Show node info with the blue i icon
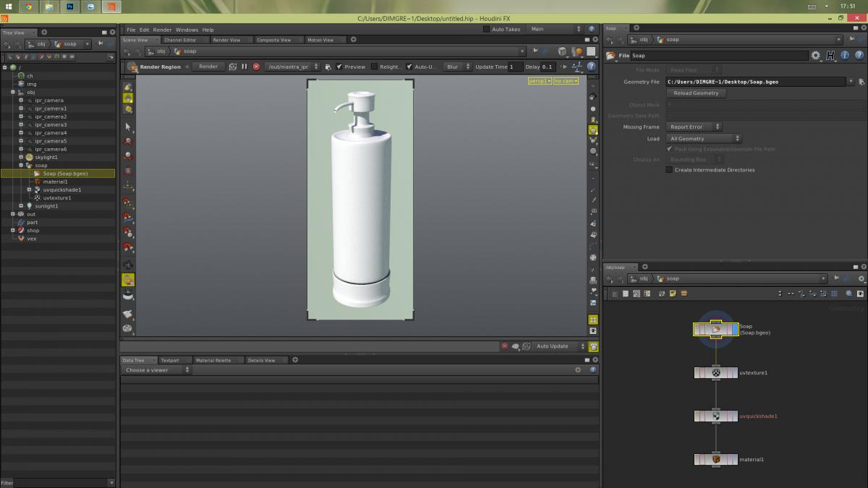This screenshot has height=488, width=868. pos(844,55)
